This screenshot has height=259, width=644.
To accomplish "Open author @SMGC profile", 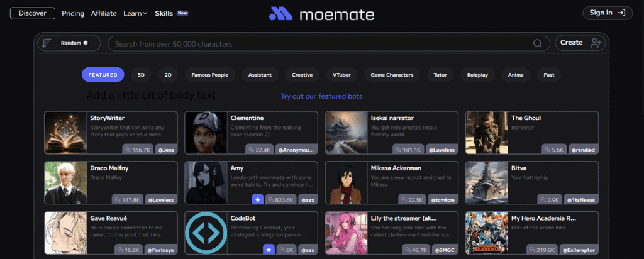I will [x=445, y=250].
